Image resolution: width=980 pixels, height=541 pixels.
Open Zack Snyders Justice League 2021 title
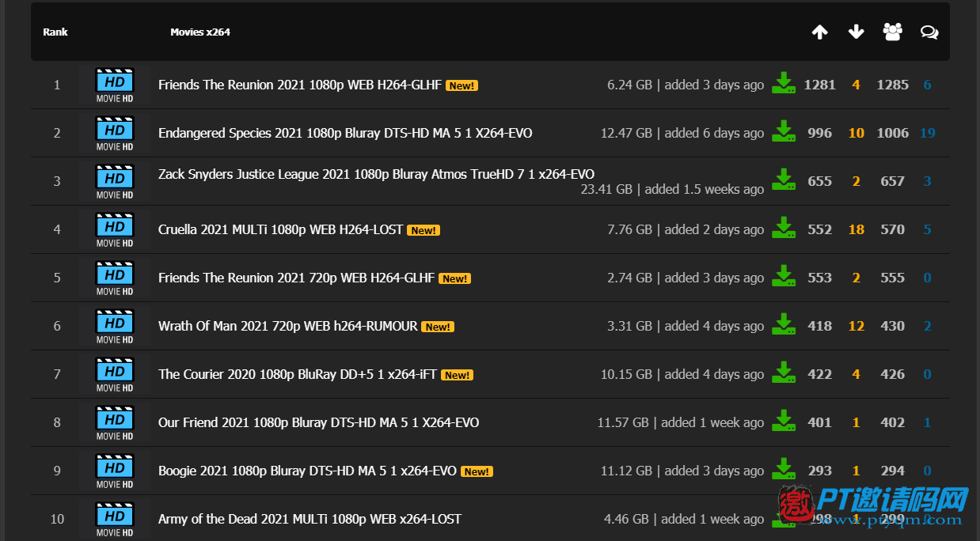pos(376,174)
